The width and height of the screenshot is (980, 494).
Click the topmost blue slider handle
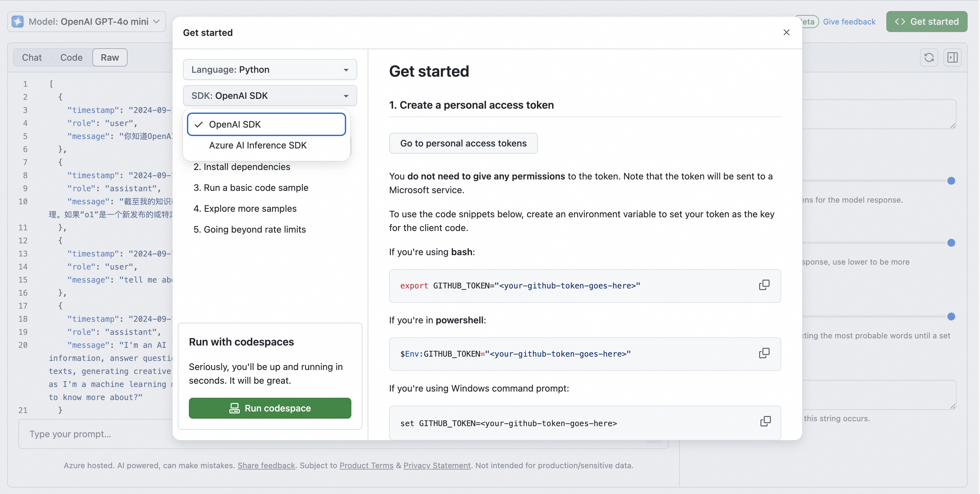pyautogui.click(x=951, y=181)
